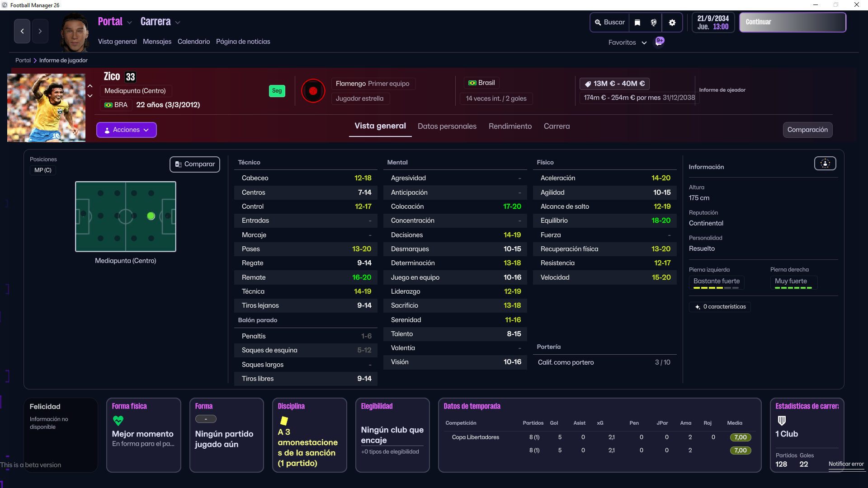Open the Datos personales tab

click(x=447, y=127)
